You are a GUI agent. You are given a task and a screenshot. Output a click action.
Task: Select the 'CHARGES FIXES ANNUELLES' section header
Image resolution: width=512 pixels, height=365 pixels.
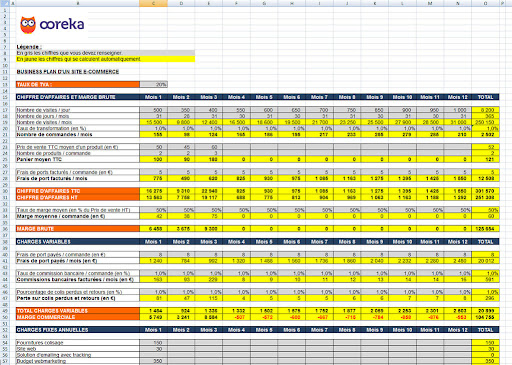pos(78,330)
